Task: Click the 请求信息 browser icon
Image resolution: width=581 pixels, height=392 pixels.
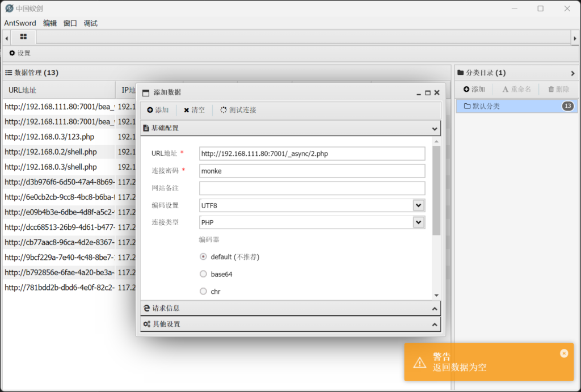Action: 147,308
